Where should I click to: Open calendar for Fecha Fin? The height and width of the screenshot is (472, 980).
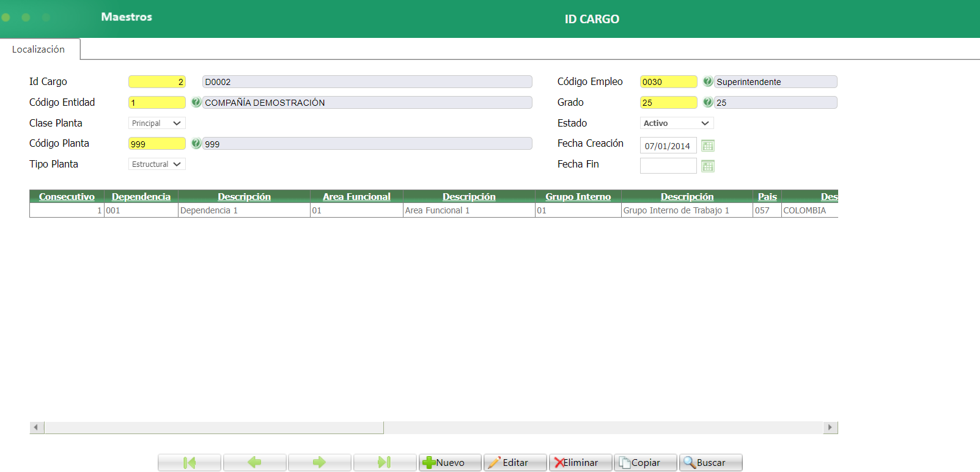point(708,166)
